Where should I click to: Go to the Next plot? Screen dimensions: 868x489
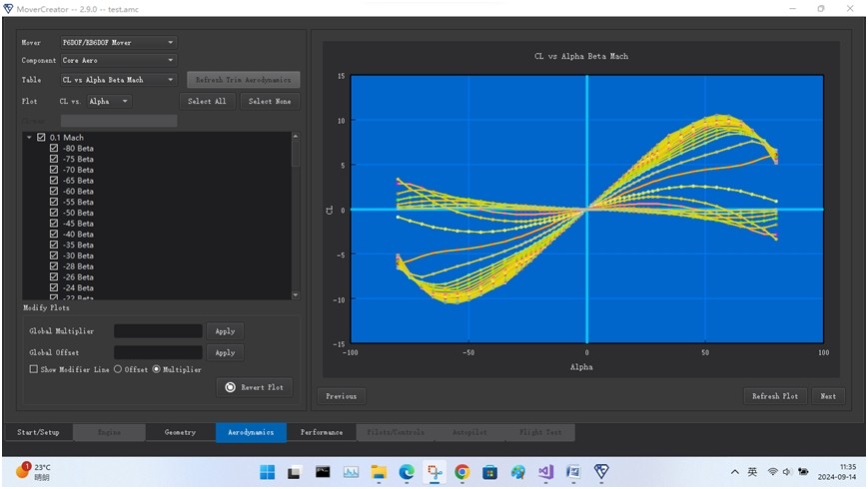pos(828,396)
